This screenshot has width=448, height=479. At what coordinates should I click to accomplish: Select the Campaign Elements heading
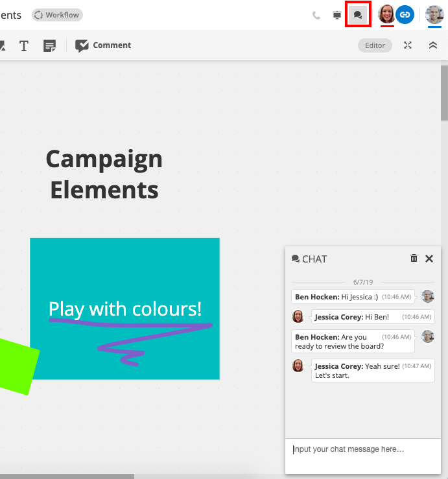click(x=104, y=174)
